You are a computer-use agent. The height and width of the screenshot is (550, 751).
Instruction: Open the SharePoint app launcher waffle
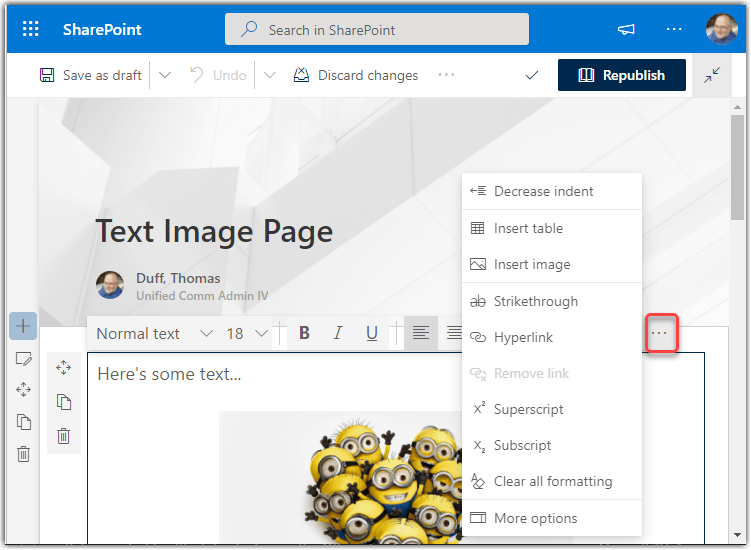click(x=31, y=29)
